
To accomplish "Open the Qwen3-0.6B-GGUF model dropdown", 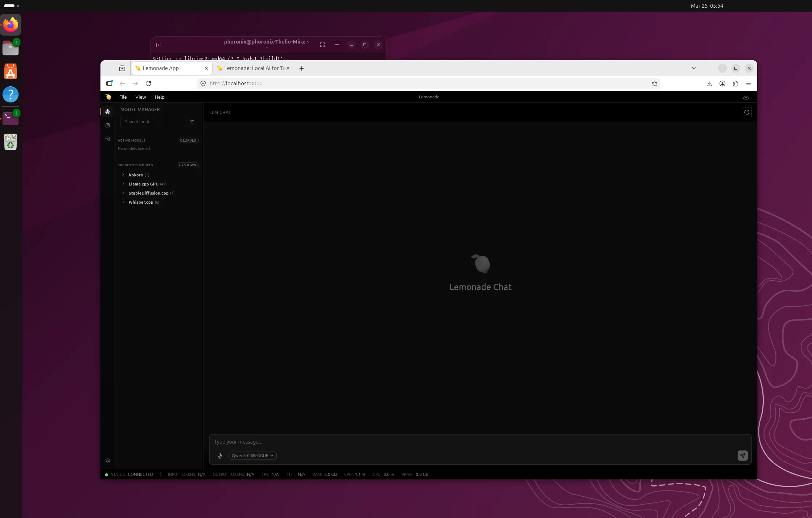I will 252,456.
